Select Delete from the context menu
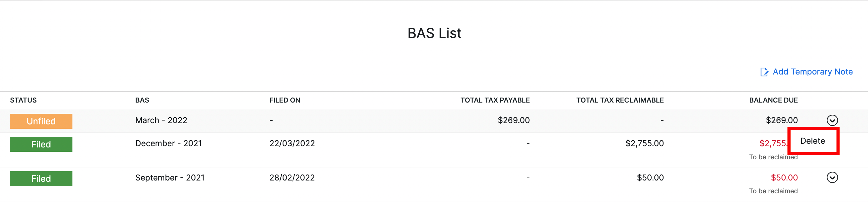 tap(812, 141)
